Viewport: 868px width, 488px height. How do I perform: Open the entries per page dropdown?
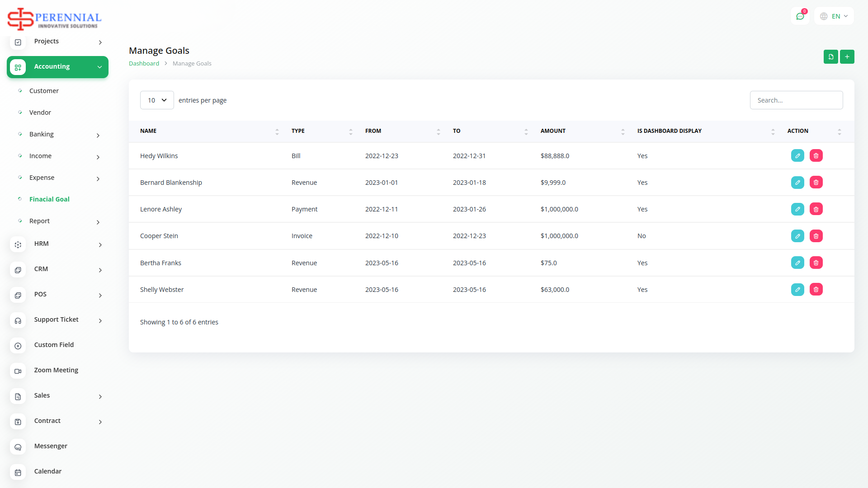point(157,100)
